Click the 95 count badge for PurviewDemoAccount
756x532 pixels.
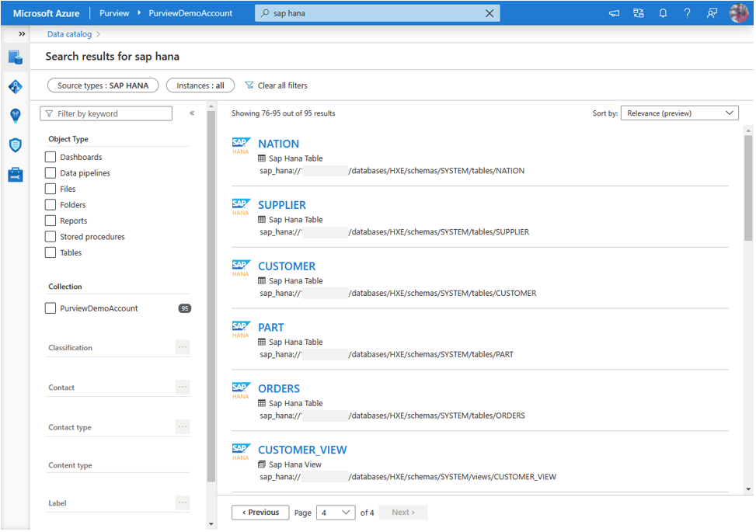point(185,308)
